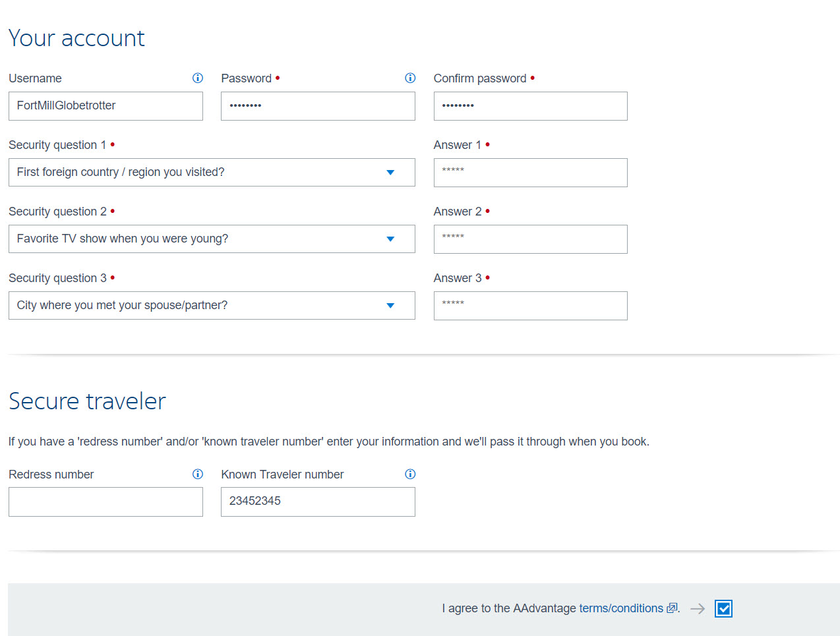Image resolution: width=840 pixels, height=636 pixels.
Task: Click the 'Redress number' label text
Action: 51,475
